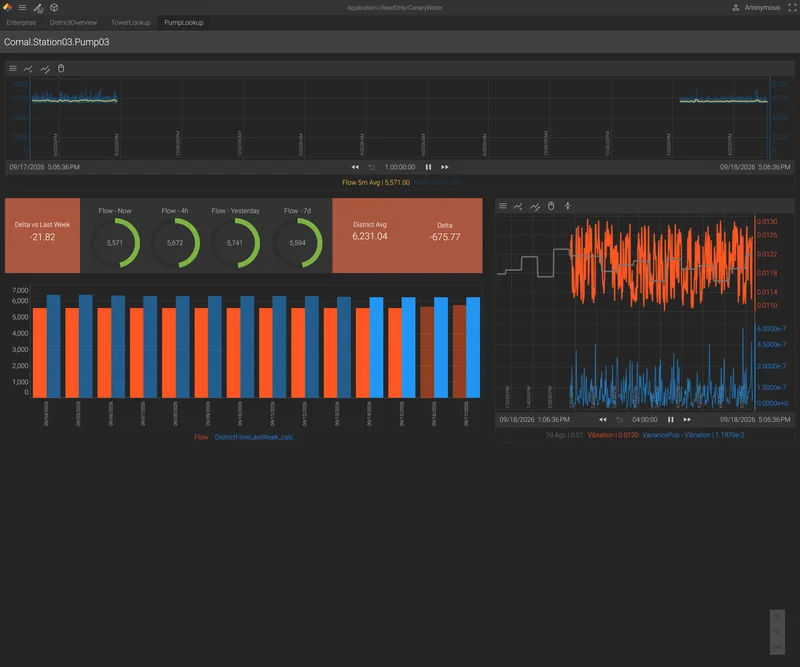Click the vibration chart duration 04:00:00
This screenshot has width=800, height=667.
pos(645,419)
